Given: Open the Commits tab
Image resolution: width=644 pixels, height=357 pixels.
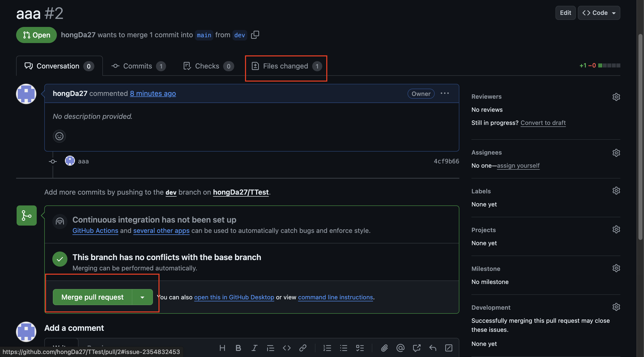Looking at the screenshot, I should (138, 66).
